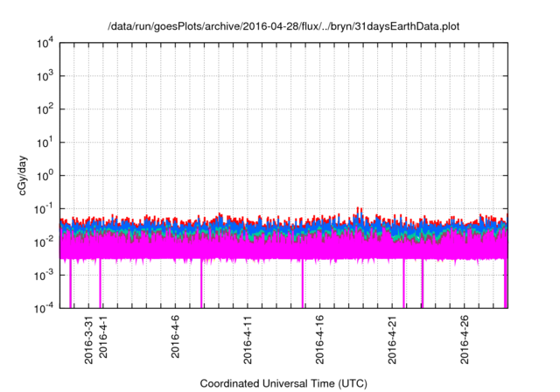This screenshot has width=560, height=392.
Task: Click the 10^4 y-axis tick label
Action: coord(45,43)
